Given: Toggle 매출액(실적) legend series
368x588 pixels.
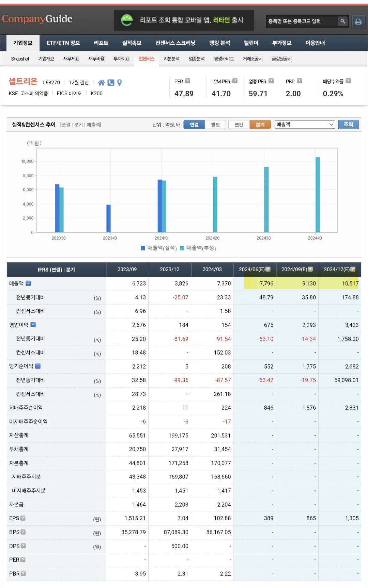Looking at the screenshot, I should 159,248.
